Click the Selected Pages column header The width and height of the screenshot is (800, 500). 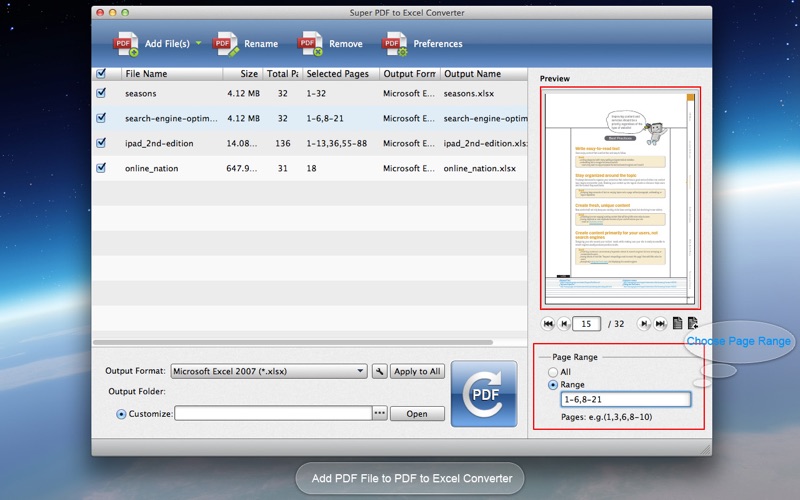[341, 73]
